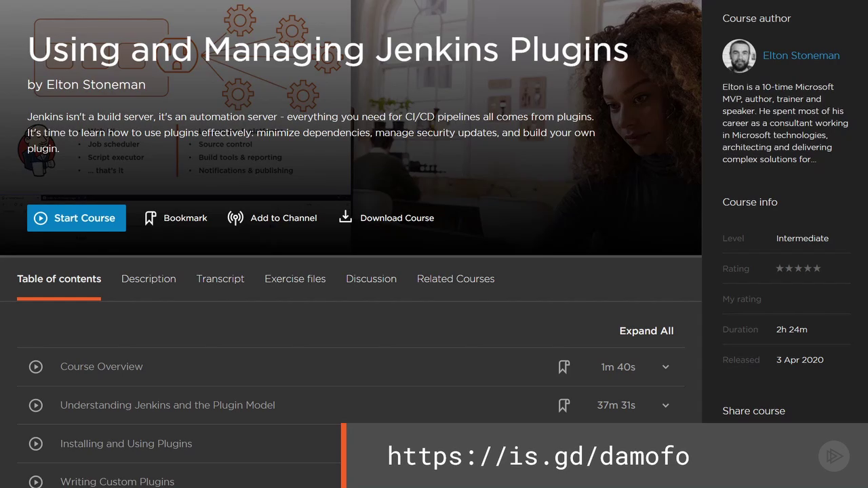
Task: Open the Exercise files tab
Action: pos(295,279)
